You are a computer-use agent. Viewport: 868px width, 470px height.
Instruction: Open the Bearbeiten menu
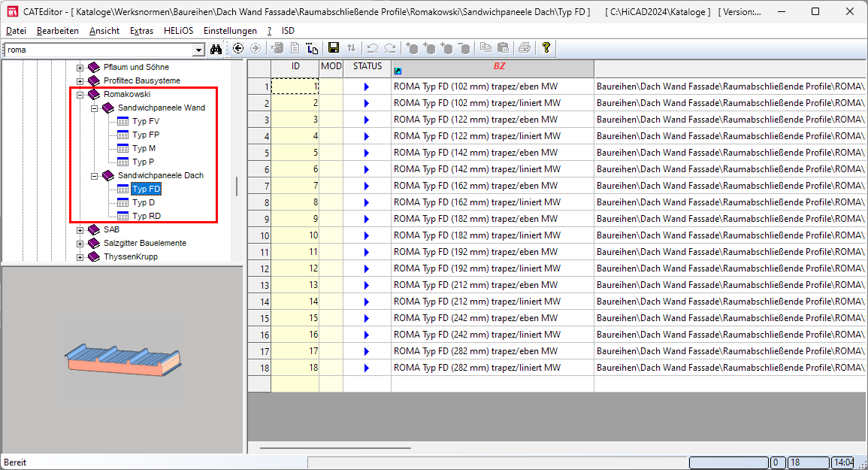[58, 31]
